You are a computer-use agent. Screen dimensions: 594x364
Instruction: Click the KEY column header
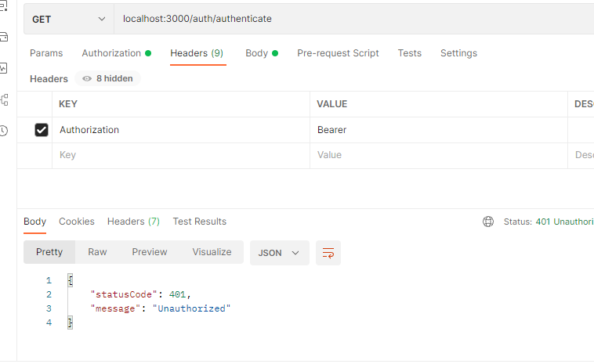(68, 104)
